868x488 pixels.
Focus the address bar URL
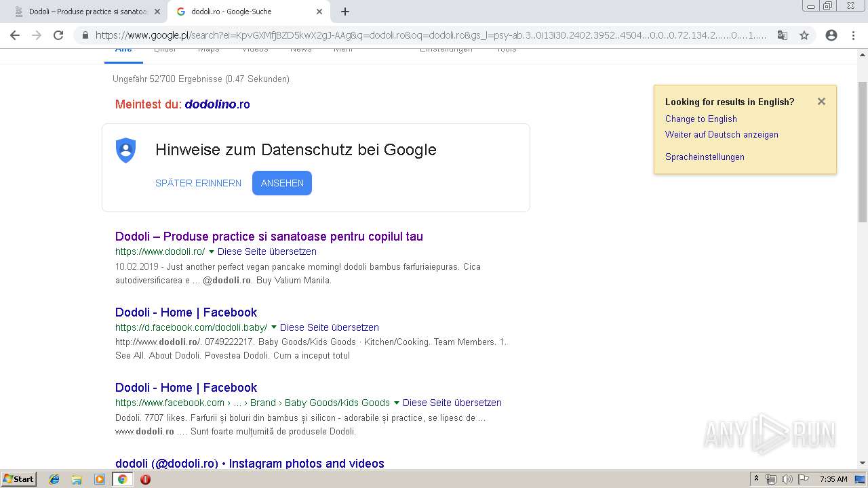click(x=431, y=35)
